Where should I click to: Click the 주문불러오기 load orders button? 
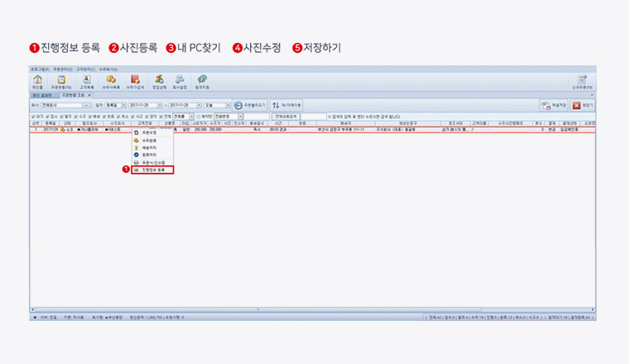(x=251, y=106)
